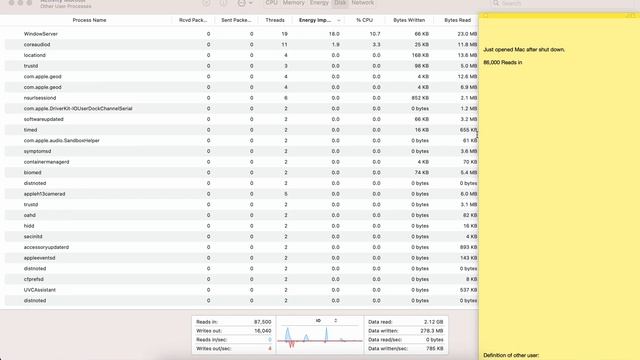Viewport: 640px width, 360px height.
Task: Select the softwareupdated process row
Action: click(241, 119)
